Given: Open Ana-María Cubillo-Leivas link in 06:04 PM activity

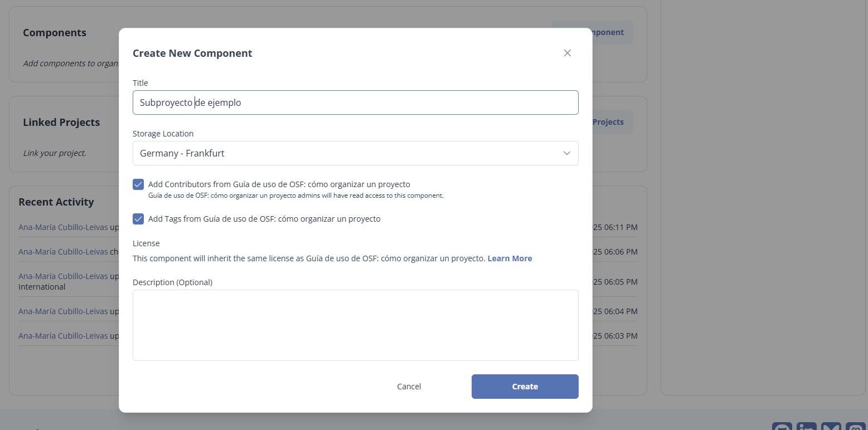Looking at the screenshot, I should click(x=63, y=311).
